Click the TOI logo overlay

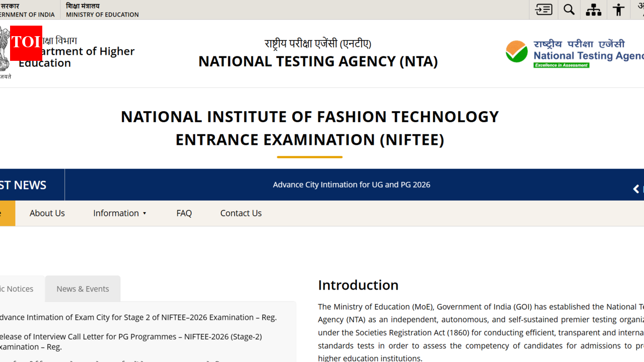(26, 43)
